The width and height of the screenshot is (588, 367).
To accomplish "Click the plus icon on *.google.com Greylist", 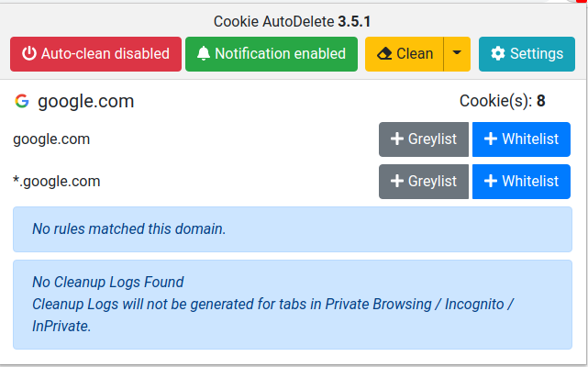I will tap(397, 182).
